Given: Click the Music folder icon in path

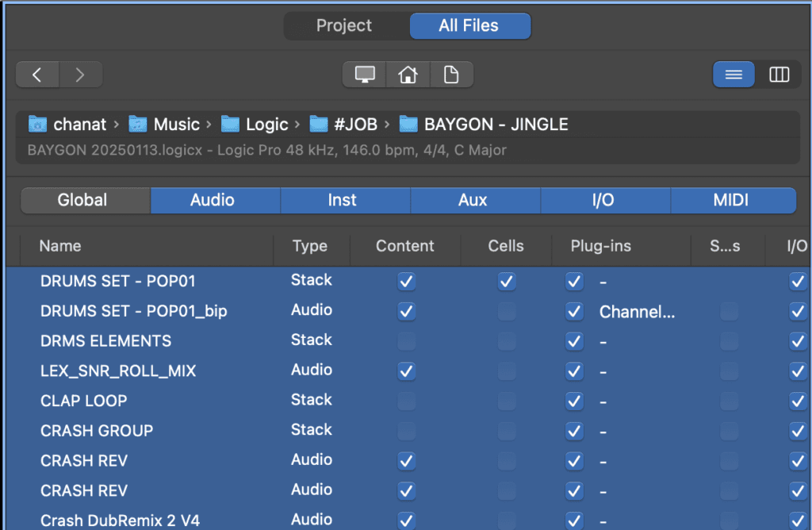Looking at the screenshot, I should pos(138,125).
